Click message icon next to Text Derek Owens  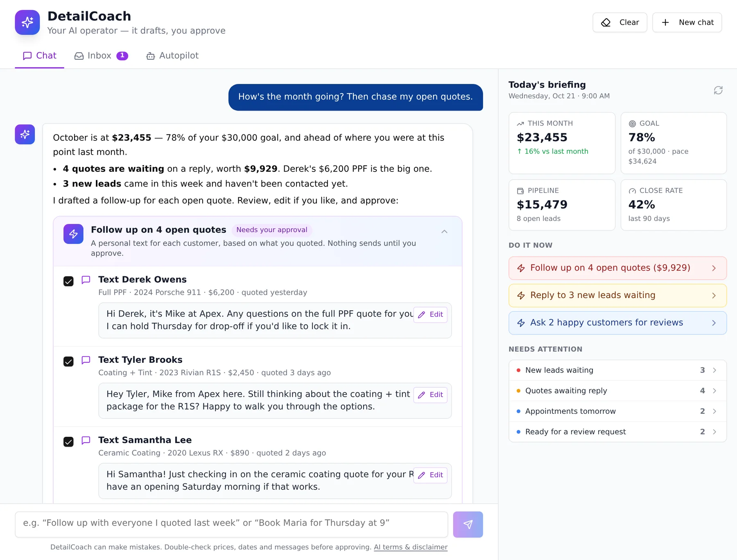tap(86, 280)
